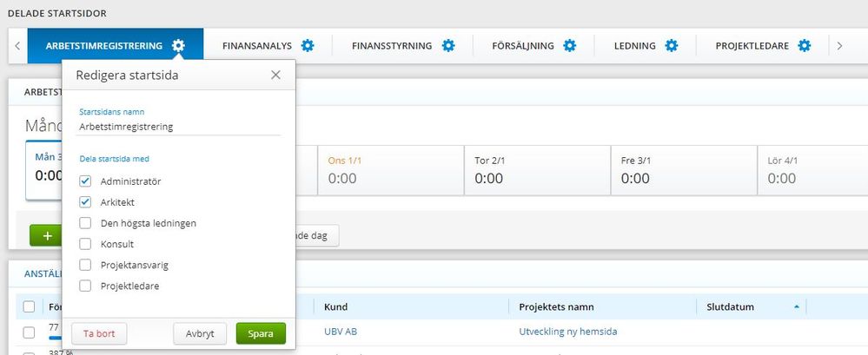Select the Lör 4/1 day cell
Viewport: 868px width, 355px height.
(812, 170)
